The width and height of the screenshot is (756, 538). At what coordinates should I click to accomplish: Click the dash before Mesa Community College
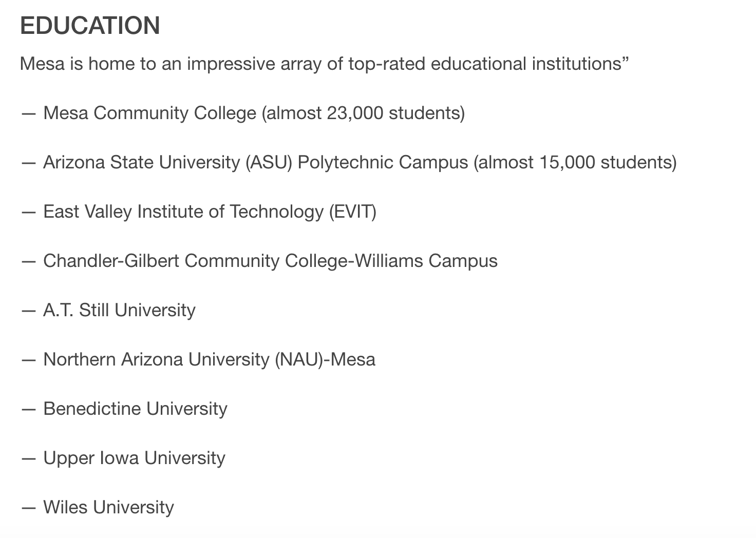pyautogui.click(x=28, y=113)
